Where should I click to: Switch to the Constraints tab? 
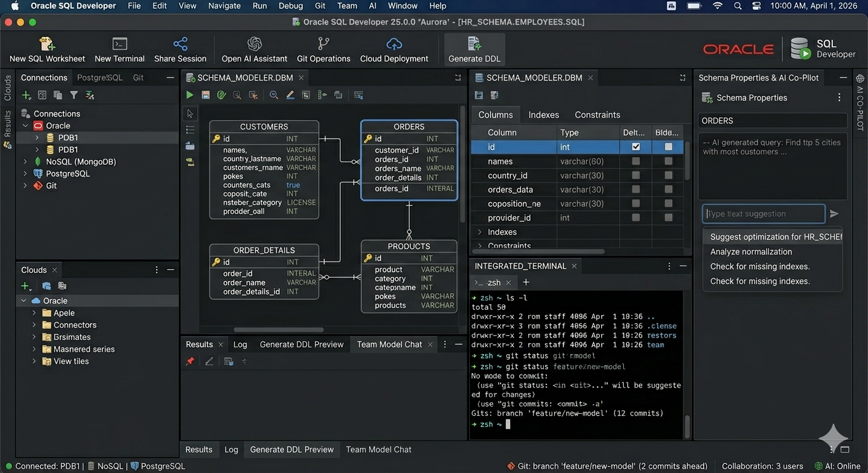[597, 115]
